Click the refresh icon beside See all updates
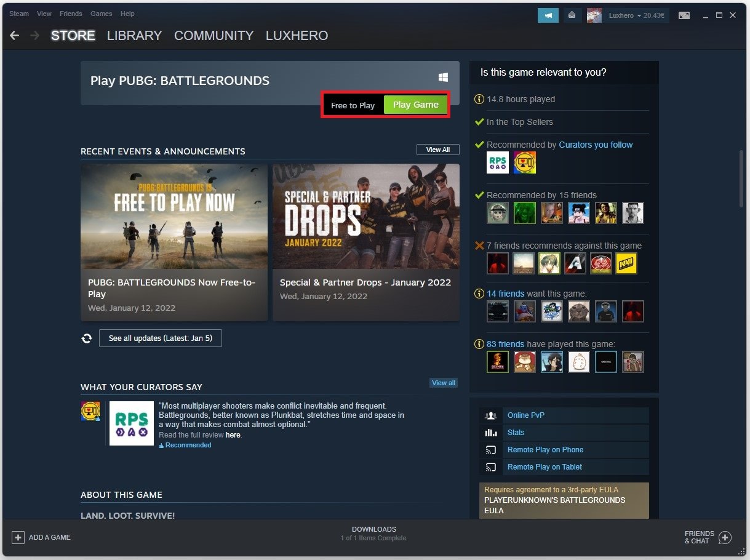The height and width of the screenshot is (560, 750). click(x=87, y=338)
